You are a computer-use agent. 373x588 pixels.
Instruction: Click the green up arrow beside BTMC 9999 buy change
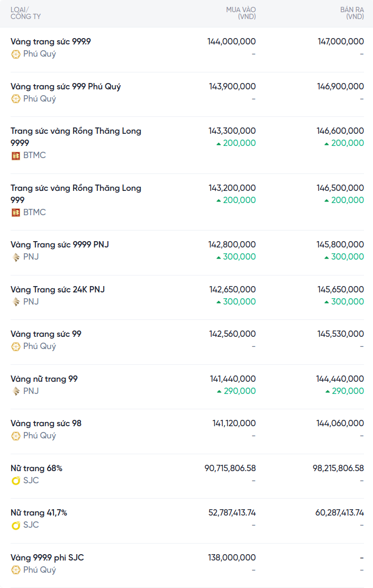[219, 143]
